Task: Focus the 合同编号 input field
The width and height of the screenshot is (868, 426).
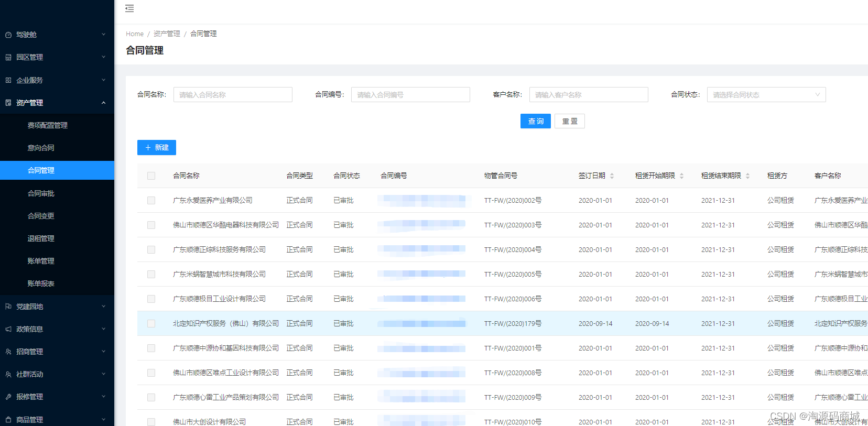Action: [410, 95]
